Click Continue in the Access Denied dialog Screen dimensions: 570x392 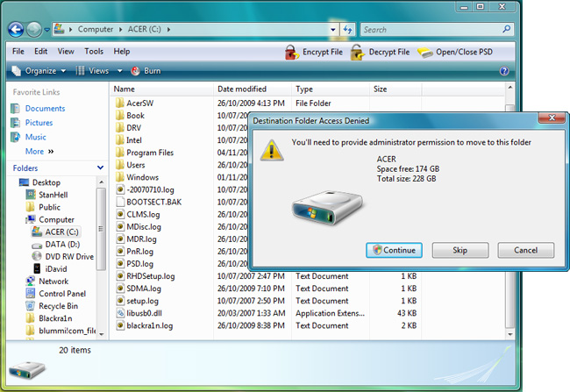pyautogui.click(x=394, y=250)
